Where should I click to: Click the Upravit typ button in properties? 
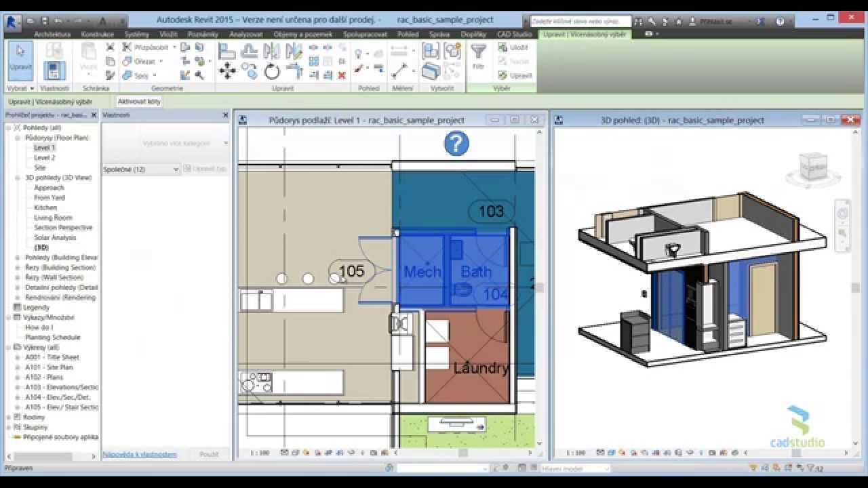[x=205, y=169]
